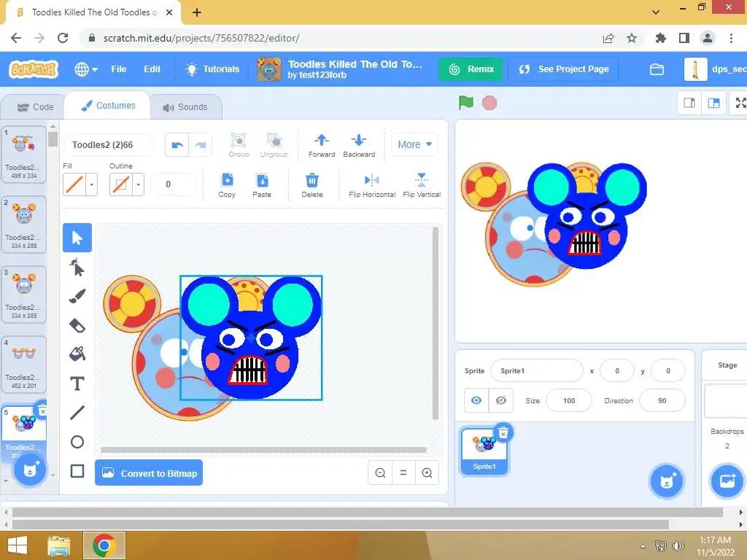Select the Circle tool
Image resolution: width=747 pixels, height=560 pixels.
(x=77, y=442)
